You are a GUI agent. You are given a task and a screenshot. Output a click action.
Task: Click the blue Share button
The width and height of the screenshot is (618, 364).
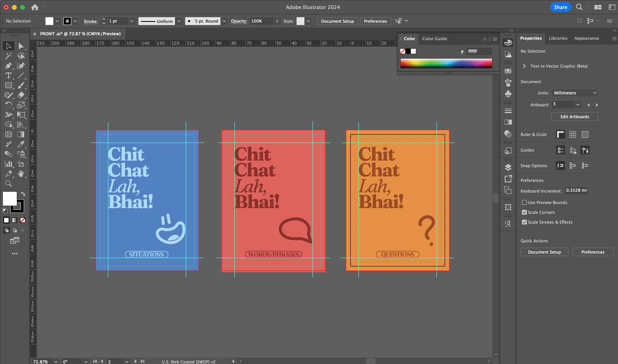point(560,7)
